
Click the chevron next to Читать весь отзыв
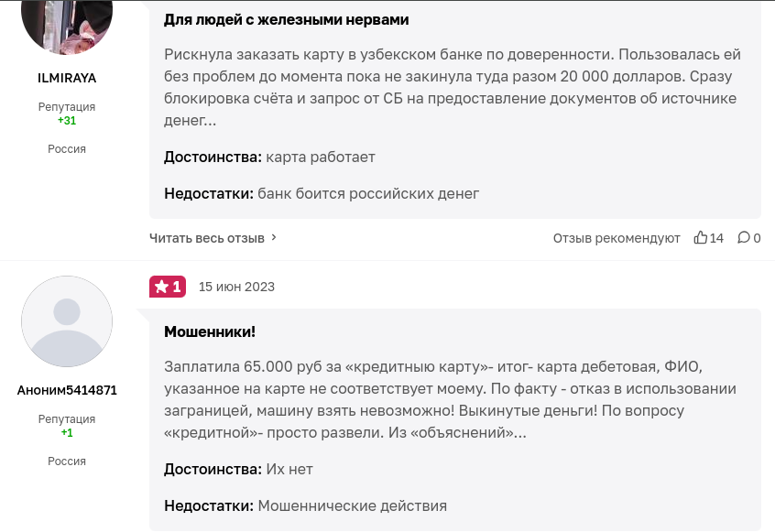click(274, 237)
